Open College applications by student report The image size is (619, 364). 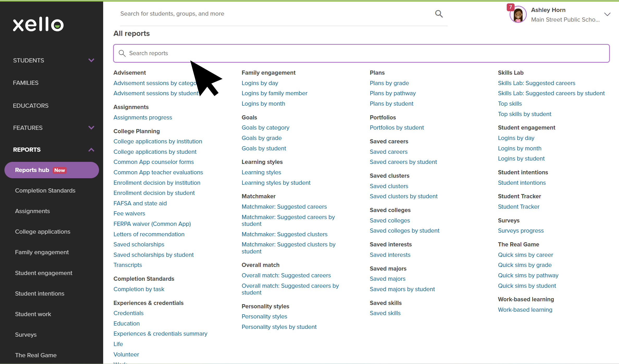point(155,152)
